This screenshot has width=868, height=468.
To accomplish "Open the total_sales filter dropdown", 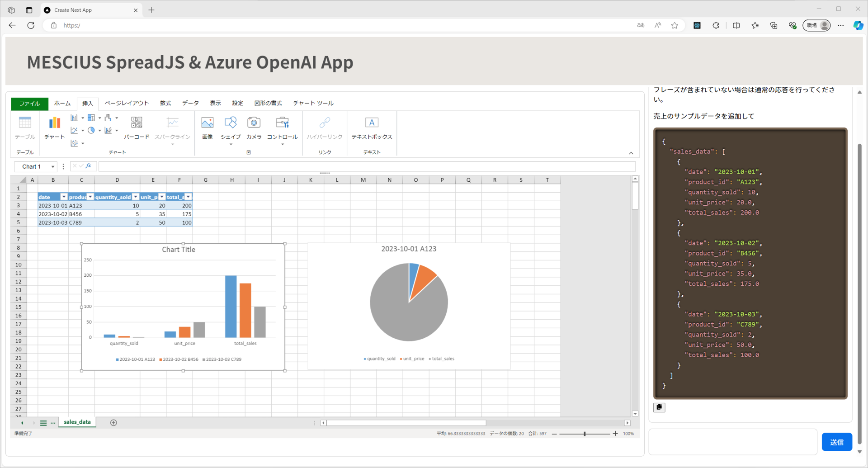I will (x=188, y=197).
